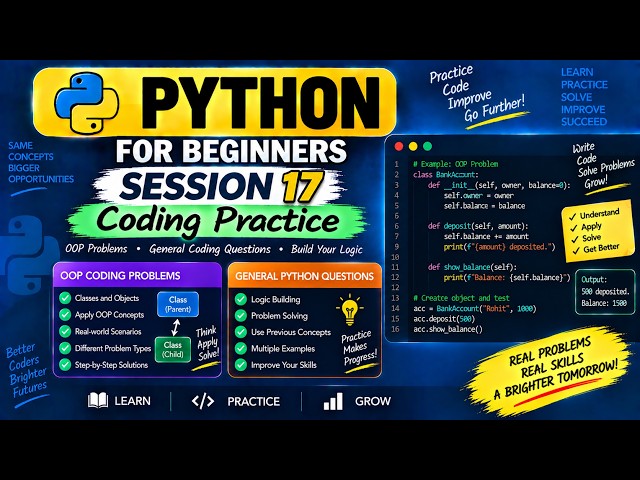Click the green Class (Child) box
The width and height of the screenshot is (640, 480).
point(173,349)
